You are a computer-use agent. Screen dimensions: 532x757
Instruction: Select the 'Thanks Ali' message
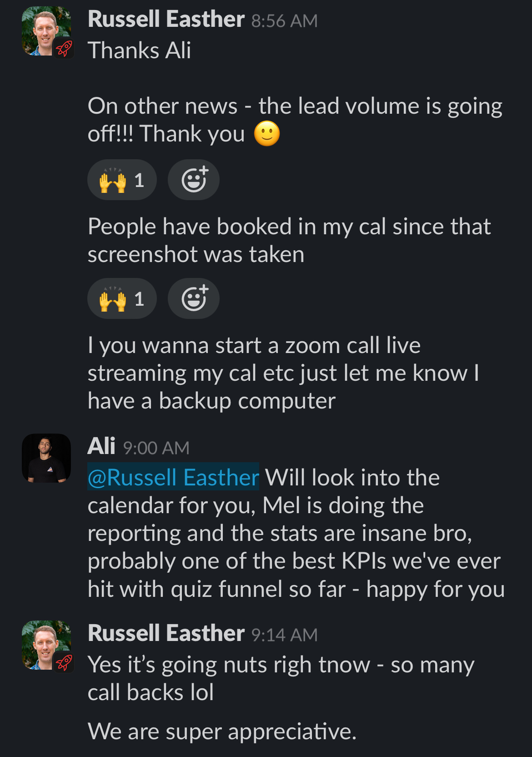pos(139,50)
